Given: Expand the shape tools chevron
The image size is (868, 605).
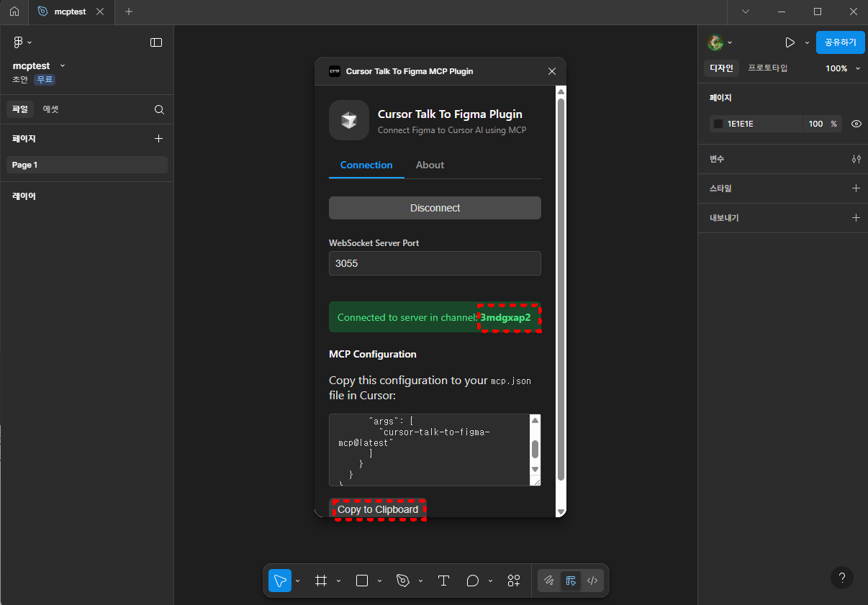Looking at the screenshot, I should click(379, 581).
